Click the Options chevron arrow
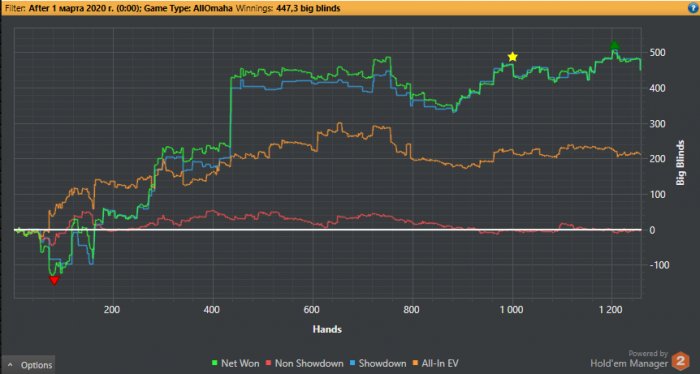Viewport: 700px width, 374px height. (11, 365)
